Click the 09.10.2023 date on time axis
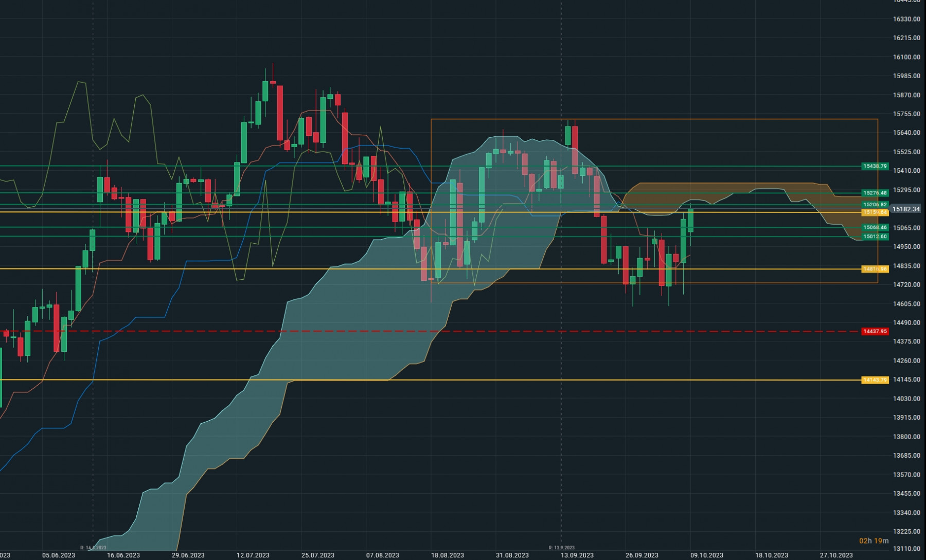The image size is (926, 560). click(x=707, y=555)
